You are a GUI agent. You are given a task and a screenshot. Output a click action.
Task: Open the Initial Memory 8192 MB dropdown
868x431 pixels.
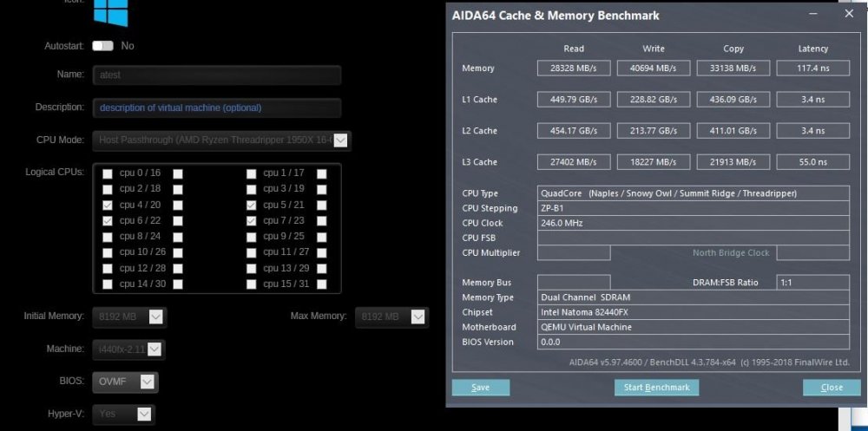pyautogui.click(x=129, y=317)
